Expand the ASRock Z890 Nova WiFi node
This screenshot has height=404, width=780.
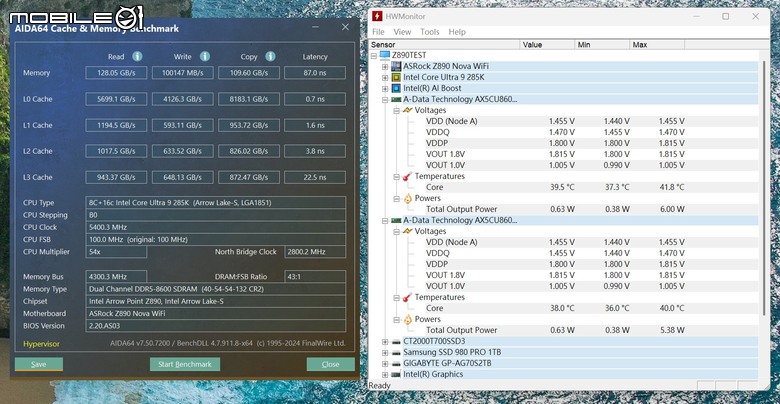385,67
